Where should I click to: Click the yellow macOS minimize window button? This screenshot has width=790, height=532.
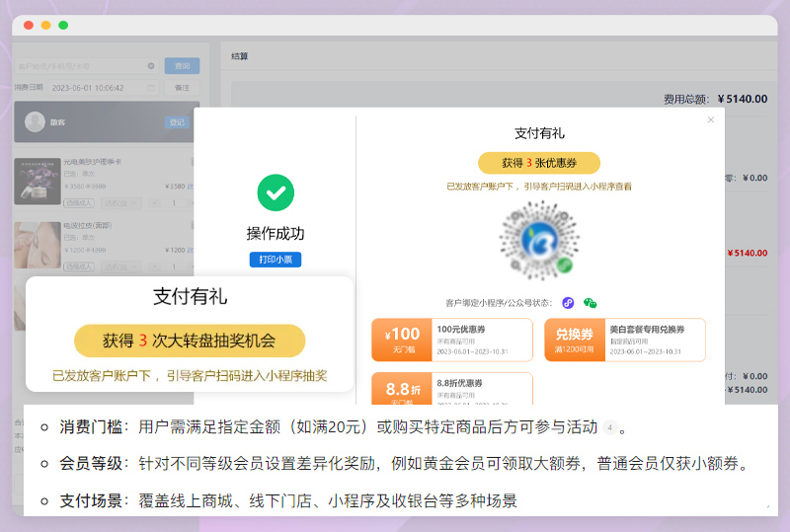[45, 26]
